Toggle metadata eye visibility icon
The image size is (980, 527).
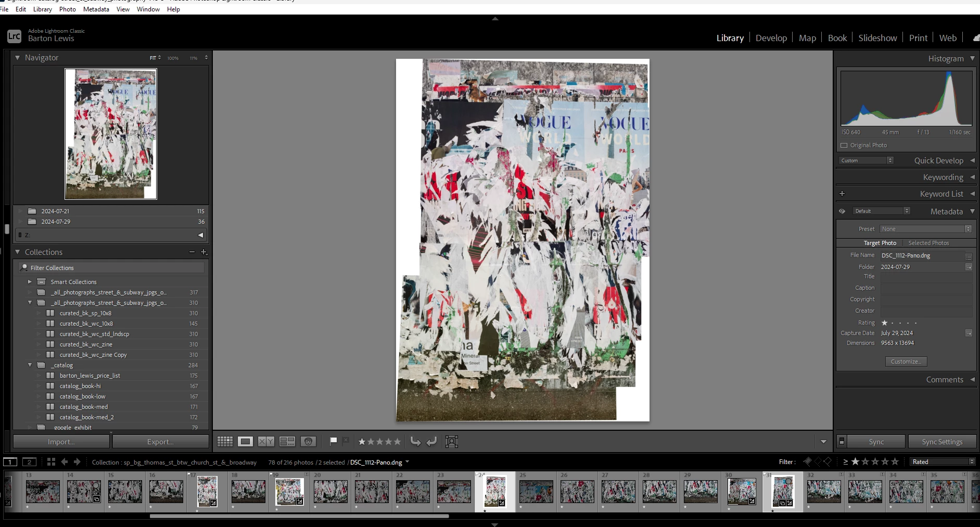(842, 211)
